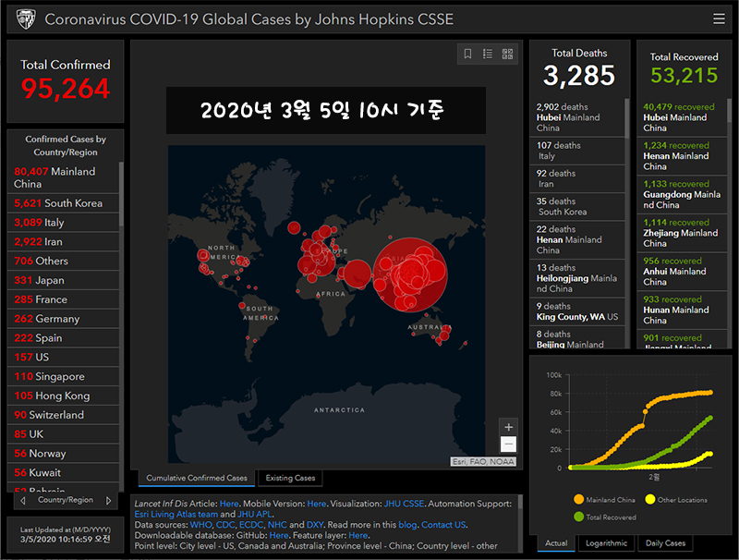739x560 pixels.
Task: Open the basemap gallery grid icon
Action: tap(507, 54)
